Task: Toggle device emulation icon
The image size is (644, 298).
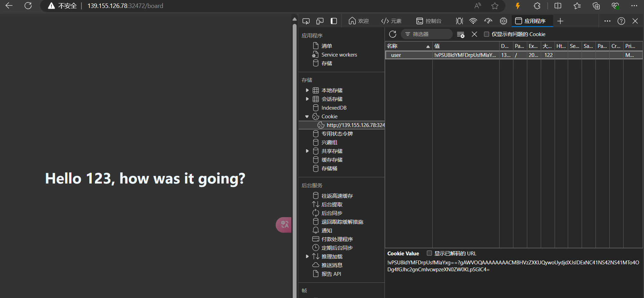Action: (320, 21)
